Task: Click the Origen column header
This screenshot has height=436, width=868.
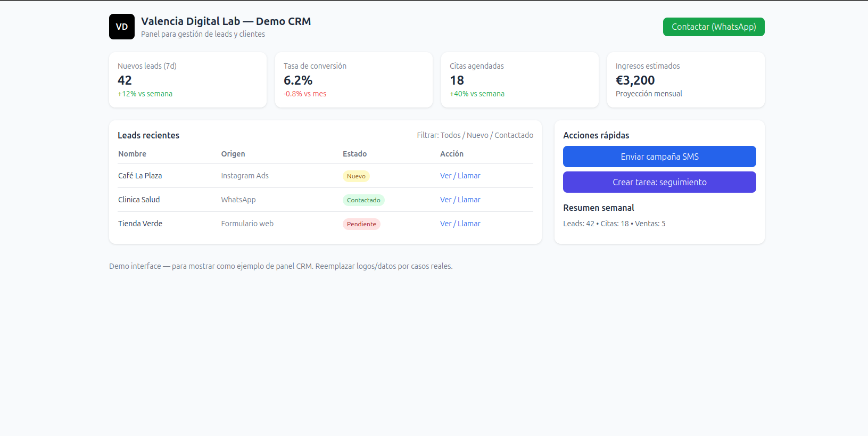Action: (x=233, y=154)
